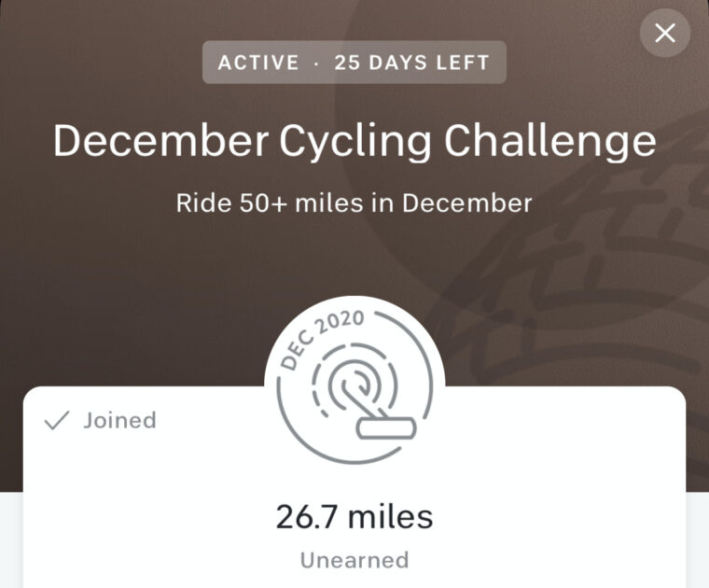The image size is (709, 588).
Task: Open the December Cycling Challenge title
Action: click(354, 141)
